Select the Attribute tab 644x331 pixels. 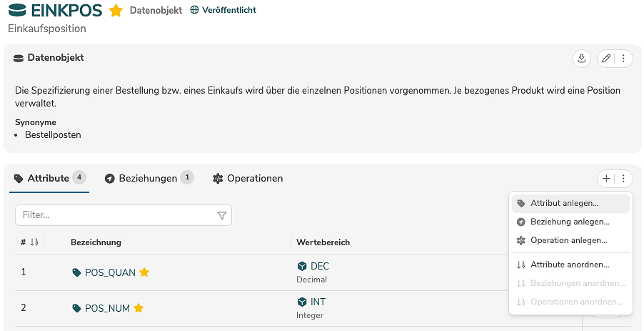[49, 178]
